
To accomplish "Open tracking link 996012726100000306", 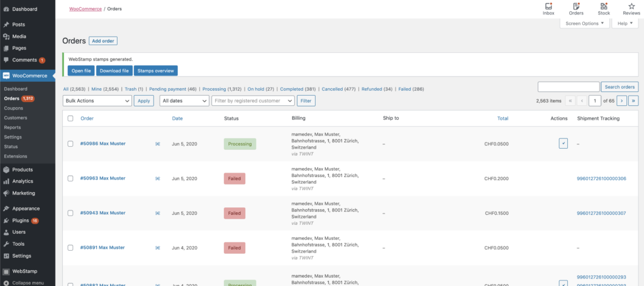I will tap(601, 179).
